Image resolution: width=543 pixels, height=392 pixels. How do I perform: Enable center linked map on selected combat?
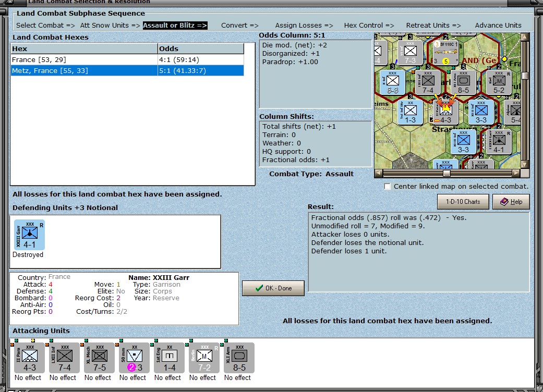[x=387, y=187]
